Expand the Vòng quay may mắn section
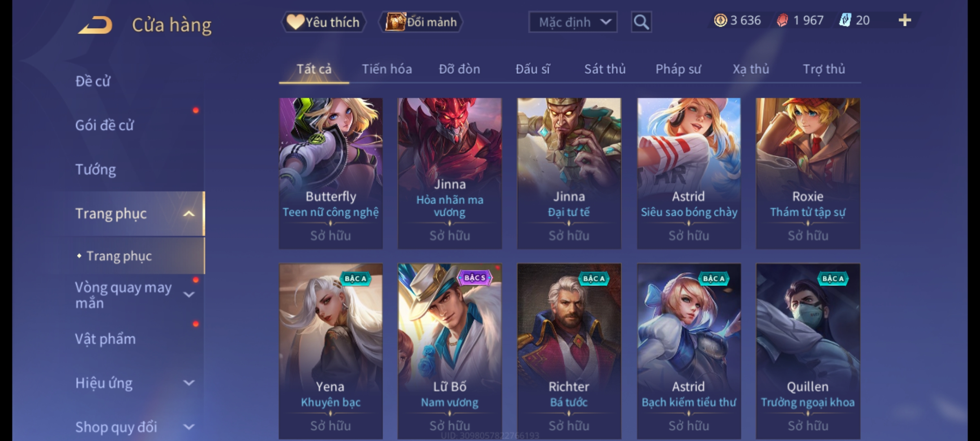Image resolution: width=980 pixels, height=441 pixels. (189, 294)
